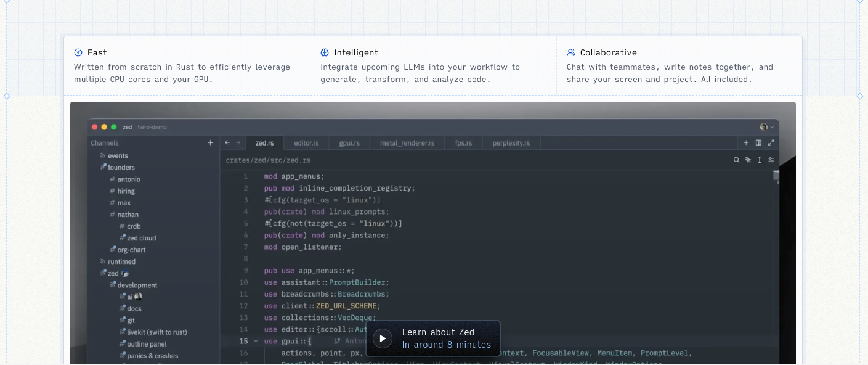Click the split pane icon

pyautogui.click(x=758, y=143)
